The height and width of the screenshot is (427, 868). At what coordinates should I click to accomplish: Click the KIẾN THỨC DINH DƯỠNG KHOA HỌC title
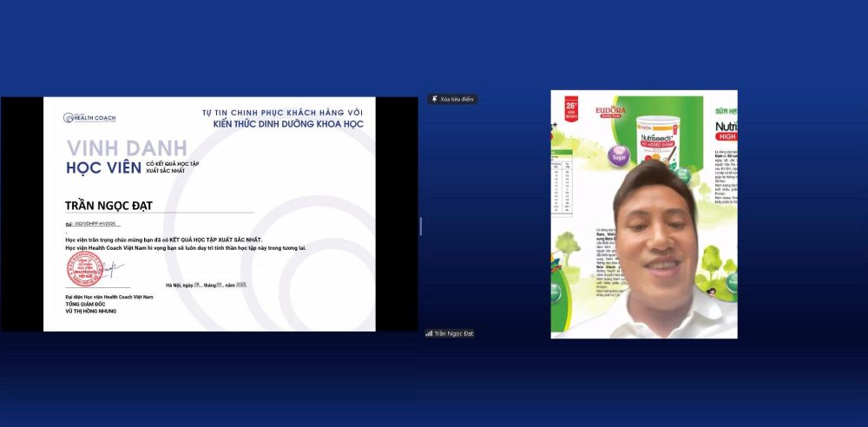288,124
